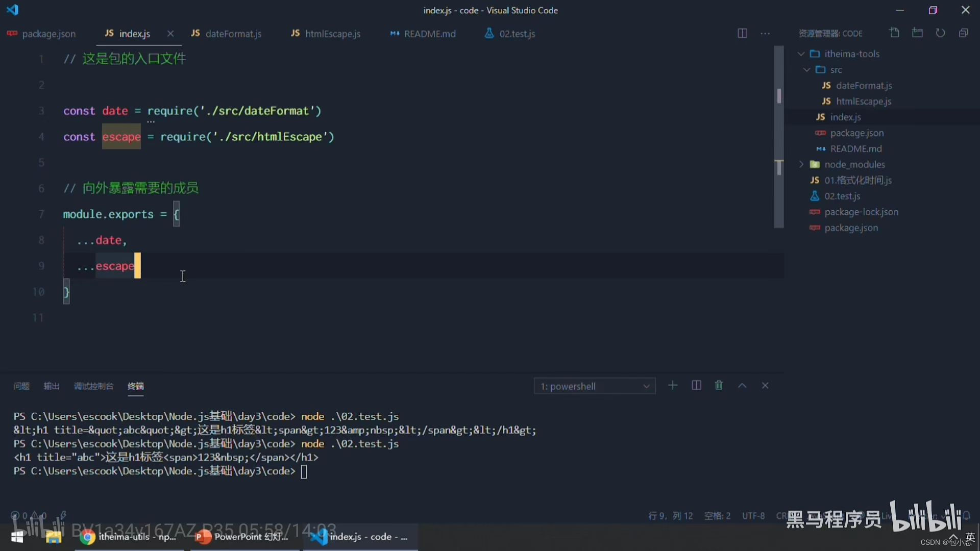This screenshot has height=551, width=980.
Task: Click errors and warnings status indicator
Action: click(29, 515)
